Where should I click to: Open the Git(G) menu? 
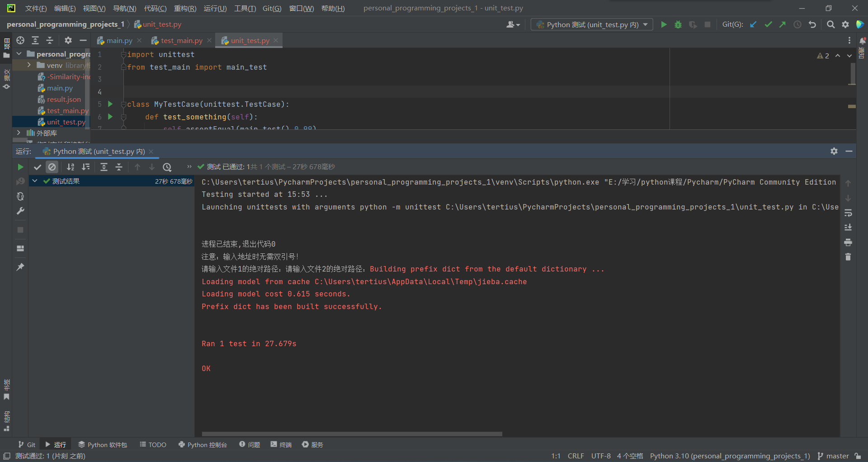pos(272,8)
